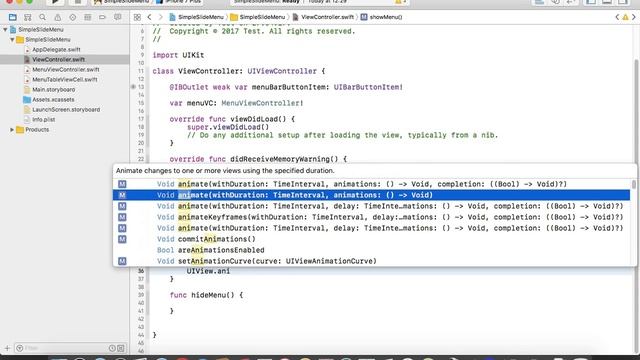
Task: Run the project with Play button
Action: click(x=55, y=2)
